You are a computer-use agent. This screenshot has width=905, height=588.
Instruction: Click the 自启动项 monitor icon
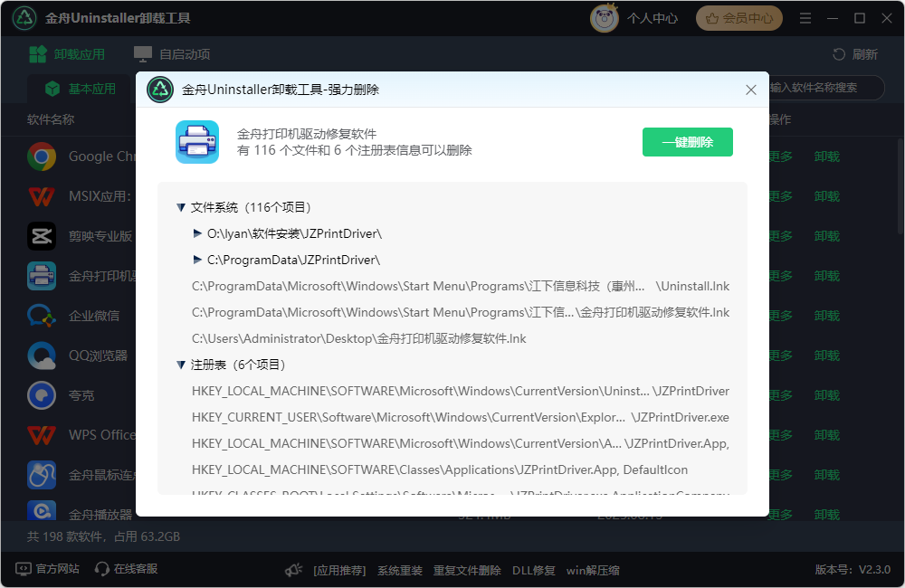143,54
